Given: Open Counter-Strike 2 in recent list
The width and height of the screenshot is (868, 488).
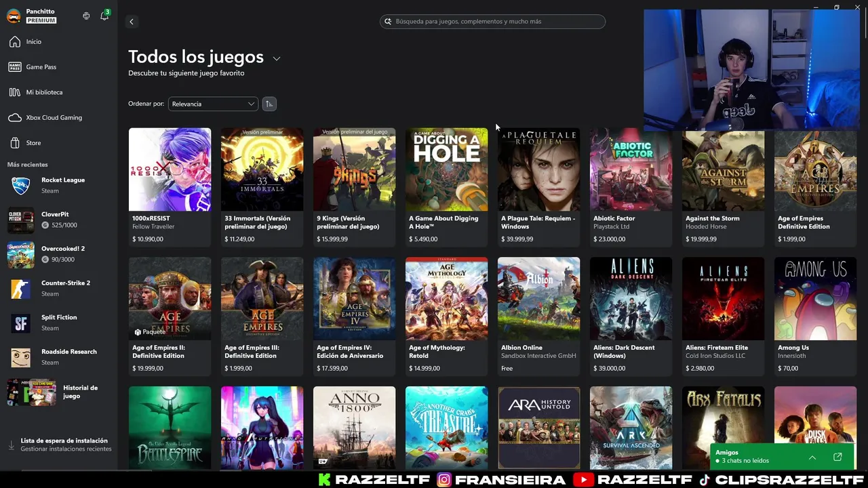Looking at the screenshot, I should tap(58, 288).
